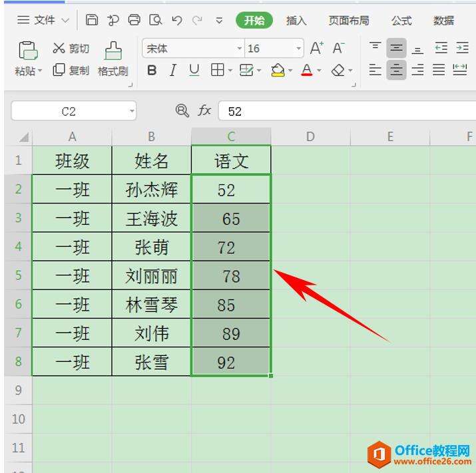Click cell containing 林雪琴
The width and height of the screenshot is (476, 473).
[x=152, y=304]
